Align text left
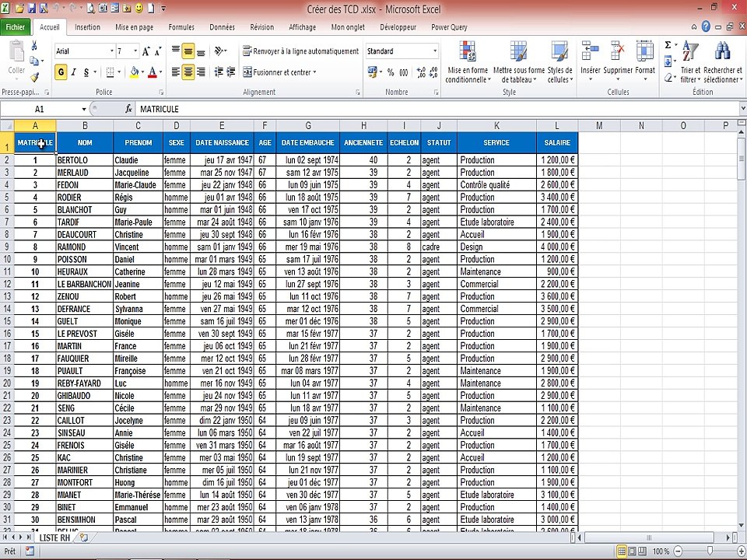This screenshot has width=747, height=560. tap(176, 72)
